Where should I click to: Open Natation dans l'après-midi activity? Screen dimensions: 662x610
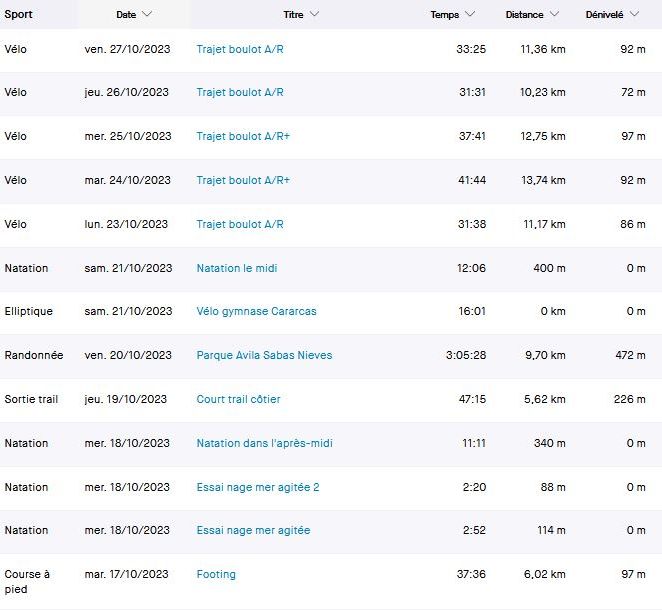point(264,443)
